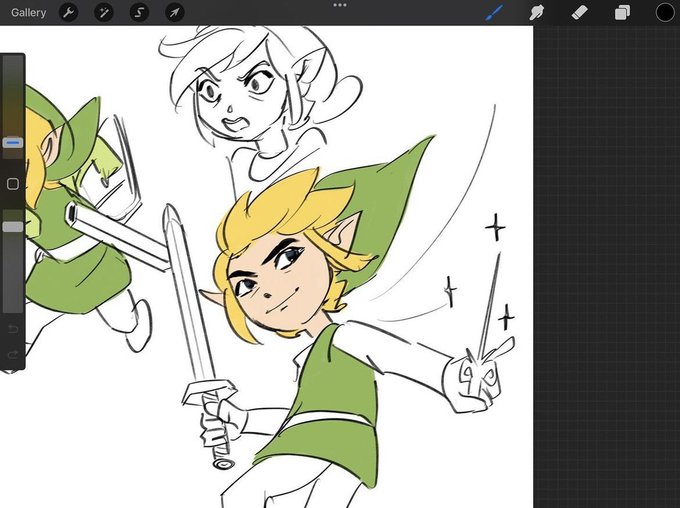The image size is (680, 508).
Task: Tap the square Modify button in sidebar
Action: (x=13, y=184)
